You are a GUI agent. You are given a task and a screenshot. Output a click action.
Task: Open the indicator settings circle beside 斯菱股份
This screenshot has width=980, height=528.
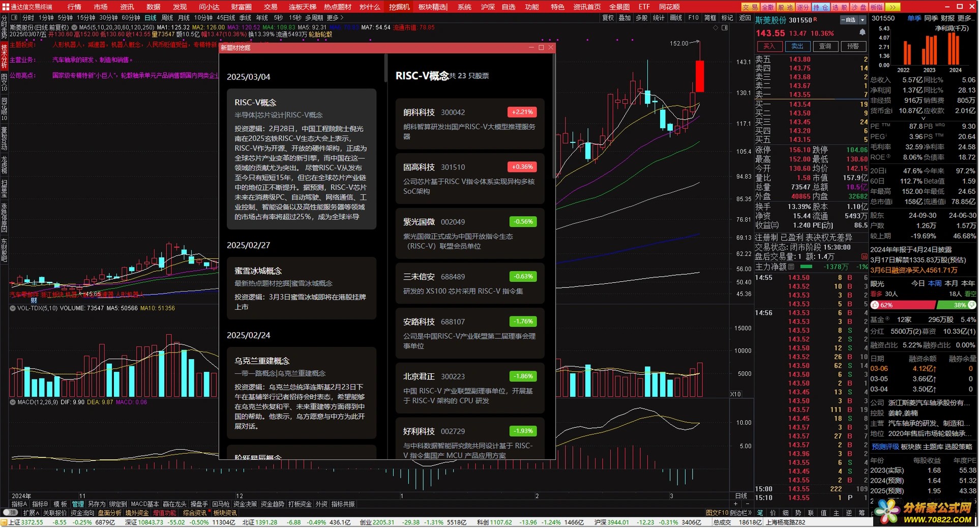pyautogui.click(x=74, y=27)
